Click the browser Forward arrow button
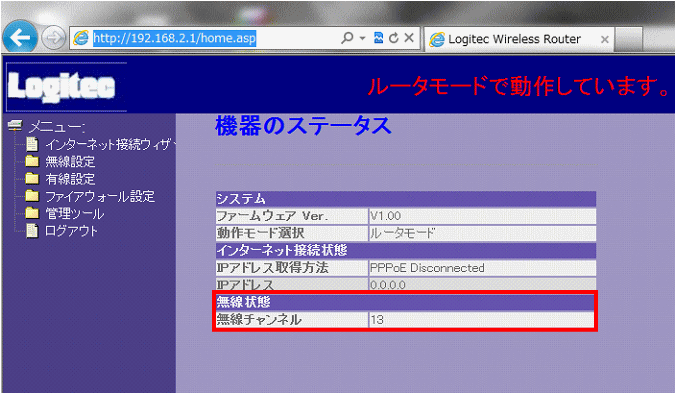Screen dimensions: 675x393 pos(53,38)
